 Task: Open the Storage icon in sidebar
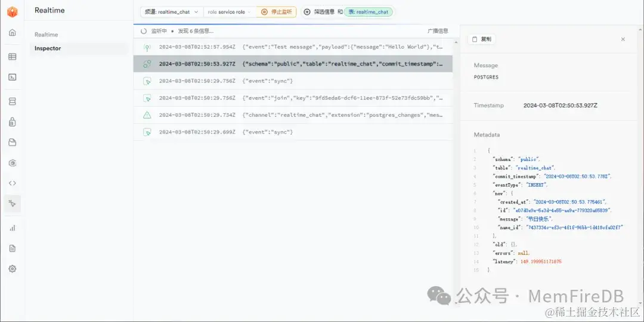(x=13, y=143)
